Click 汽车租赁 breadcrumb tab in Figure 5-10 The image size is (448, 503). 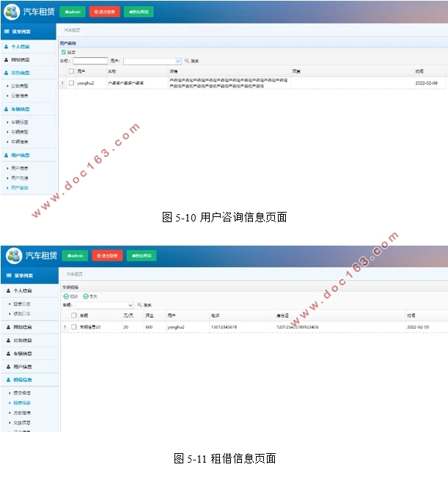coord(72,30)
